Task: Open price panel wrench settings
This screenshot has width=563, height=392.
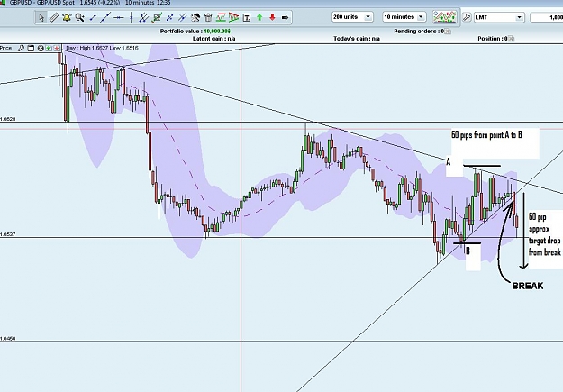Action: 21,48
